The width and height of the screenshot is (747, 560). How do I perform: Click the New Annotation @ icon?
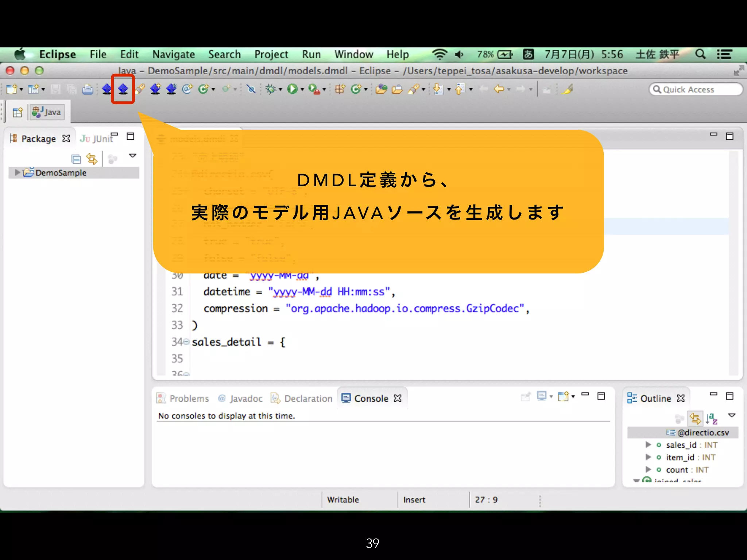[x=187, y=89]
